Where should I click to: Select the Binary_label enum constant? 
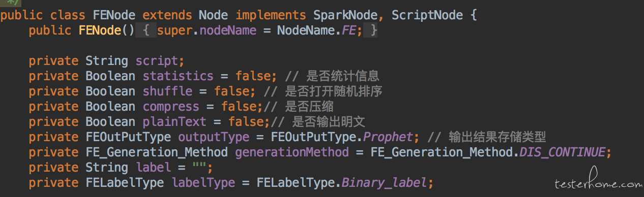[x=384, y=183]
